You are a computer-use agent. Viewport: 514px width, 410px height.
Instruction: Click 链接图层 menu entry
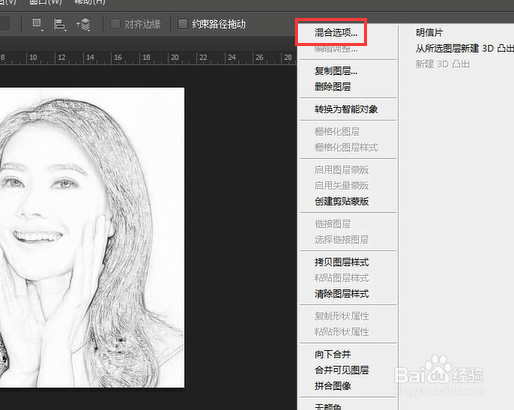332,224
